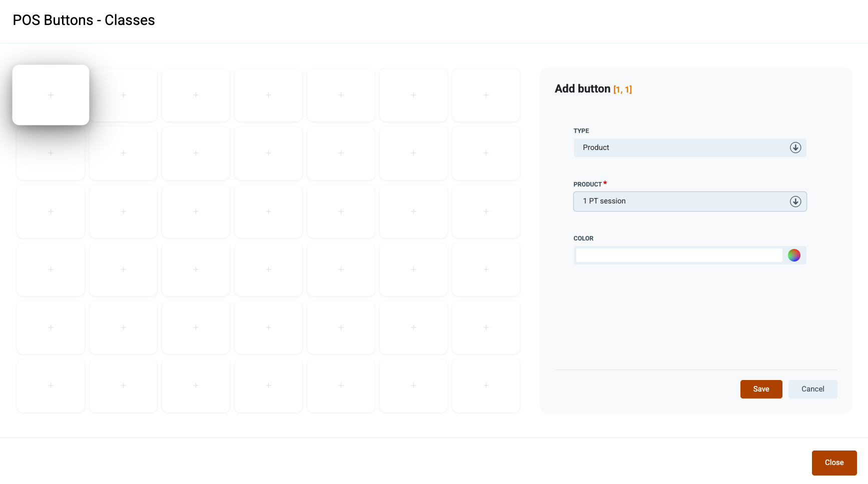Image resolution: width=868 pixels, height=484 pixels.
Task: Add button in third row, third column cell
Action: [196, 211]
